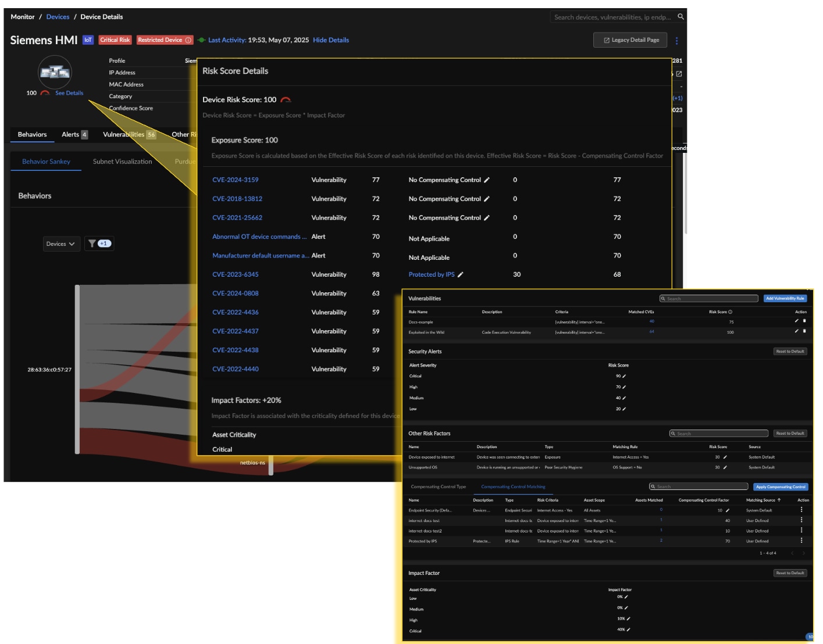Image resolution: width=823 pixels, height=644 pixels.
Task: Switch to the Vulnerabilities tab
Action: (129, 134)
